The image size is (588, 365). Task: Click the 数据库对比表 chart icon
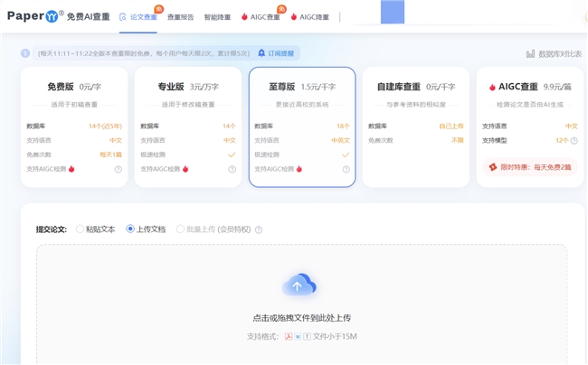(x=531, y=54)
